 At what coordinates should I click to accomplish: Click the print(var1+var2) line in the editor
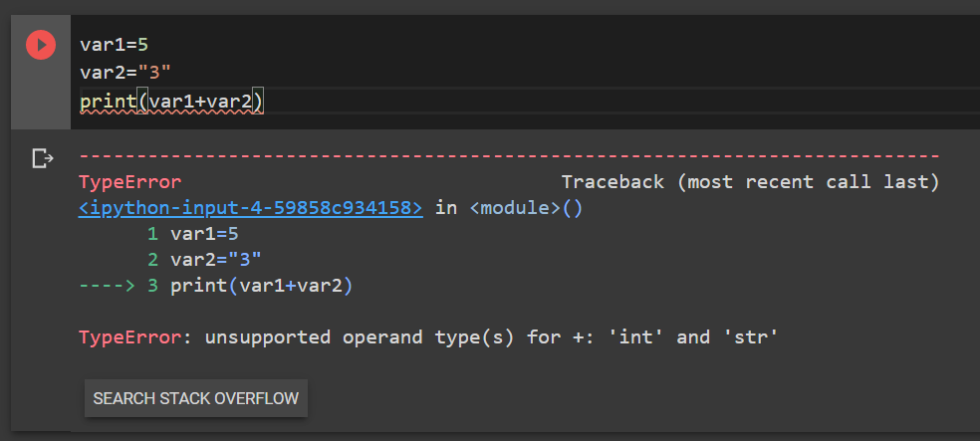point(172,101)
